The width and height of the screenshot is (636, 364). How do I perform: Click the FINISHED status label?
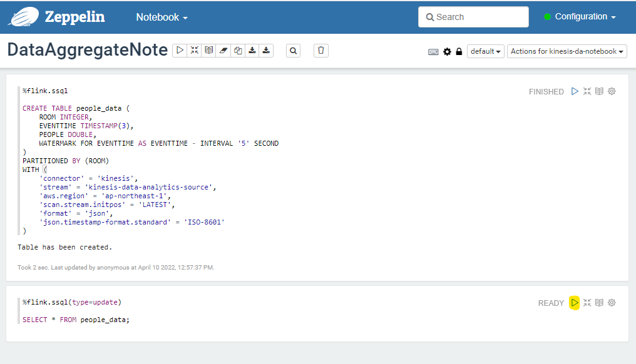pyautogui.click(x=546, y=91)
